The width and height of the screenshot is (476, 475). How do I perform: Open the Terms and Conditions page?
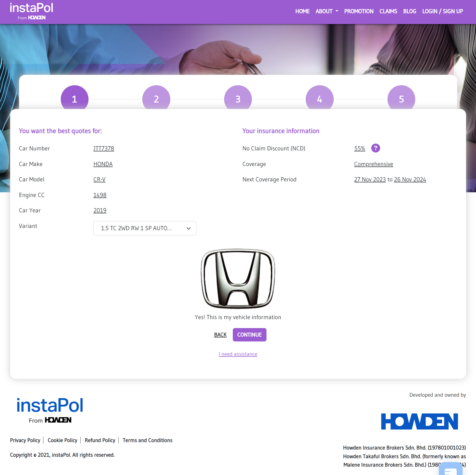(x=147, y=440)
